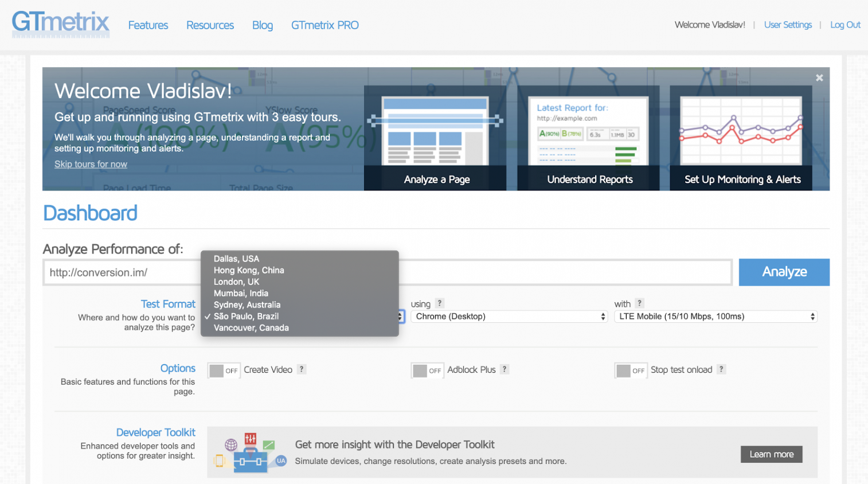
Task: Open the Resources nav item
Action: click(210, 25)
